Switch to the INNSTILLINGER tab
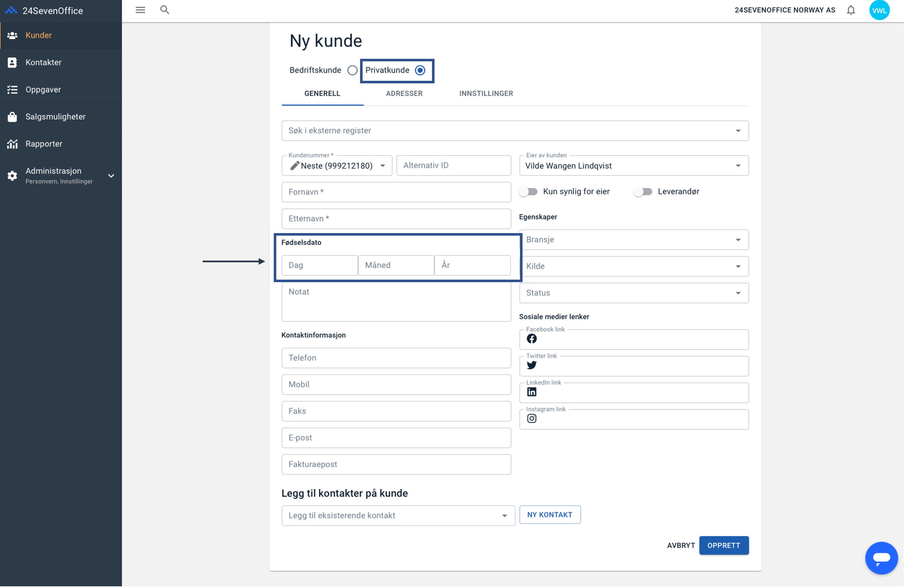908x588 pixels. click(x=486, y=93)
